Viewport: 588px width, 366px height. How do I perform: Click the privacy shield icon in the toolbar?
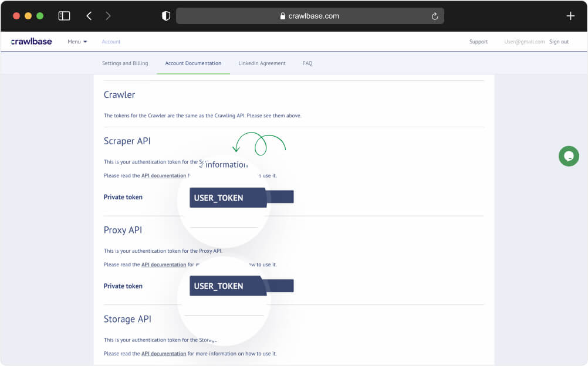[x=165, y=15]
